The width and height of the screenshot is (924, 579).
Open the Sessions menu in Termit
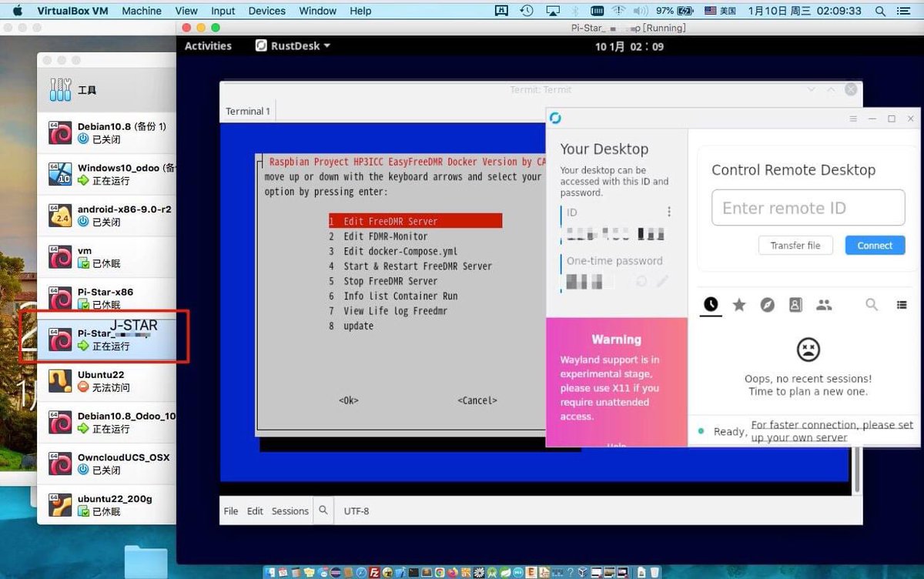click(290, 510)
